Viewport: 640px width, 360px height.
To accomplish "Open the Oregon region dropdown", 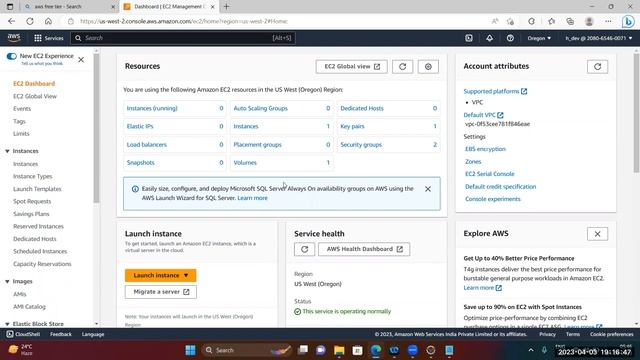I will click(539, 38).
